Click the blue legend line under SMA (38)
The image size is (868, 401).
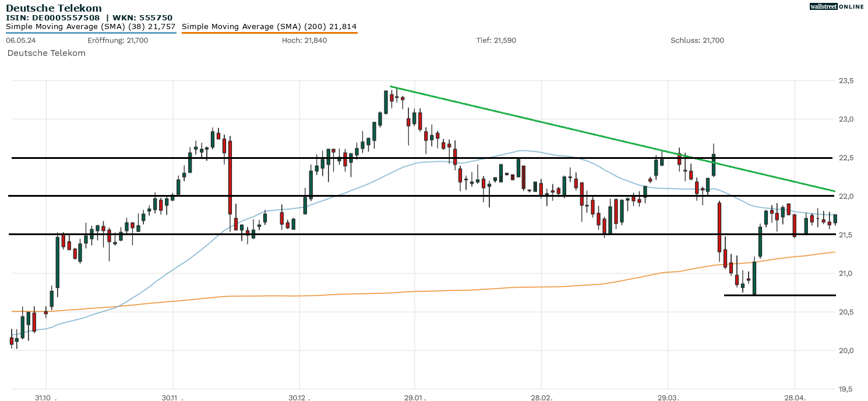click(90, 33)
